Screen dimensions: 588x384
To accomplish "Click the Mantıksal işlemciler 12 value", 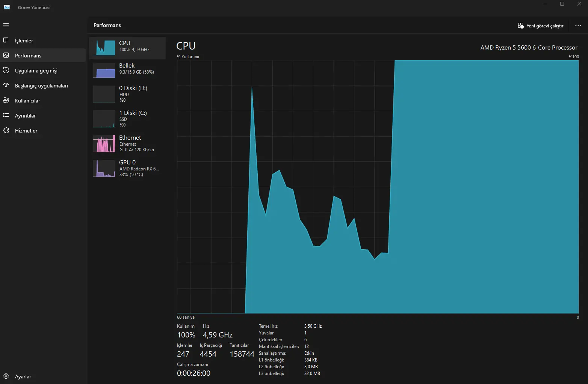I will (307, 346).
